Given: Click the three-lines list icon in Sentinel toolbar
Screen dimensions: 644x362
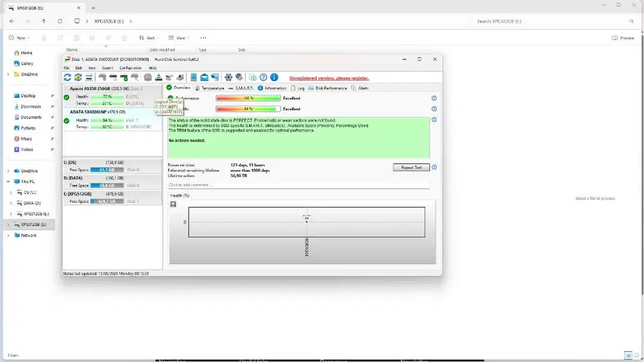Looking at the screenshot, I should 89,77.
